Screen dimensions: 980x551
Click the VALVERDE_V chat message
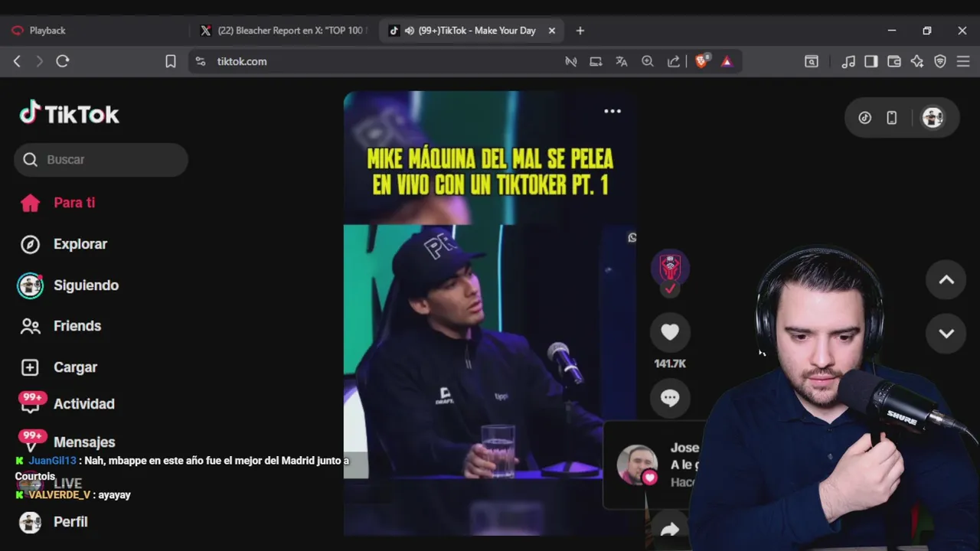click(x=73, y=495)
